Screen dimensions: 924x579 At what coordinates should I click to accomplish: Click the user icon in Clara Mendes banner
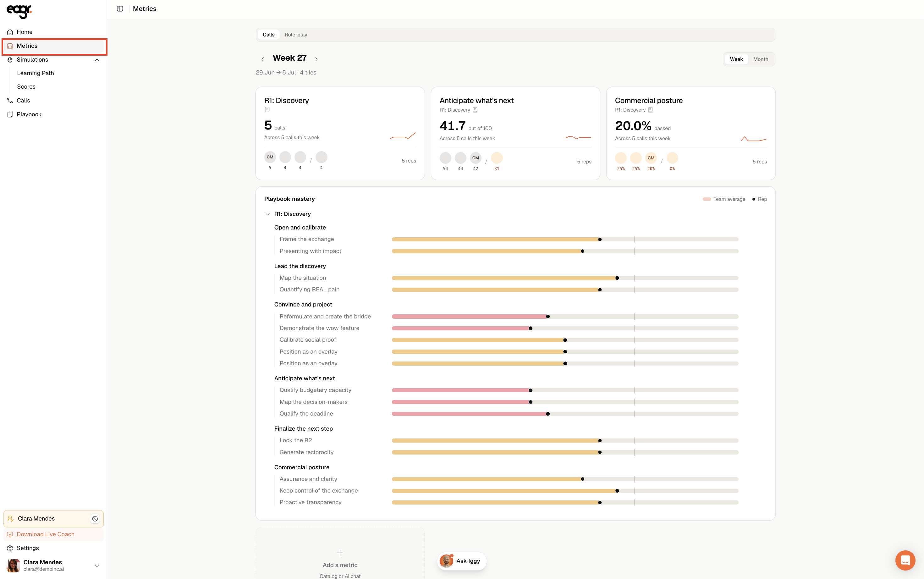[11, 519]
